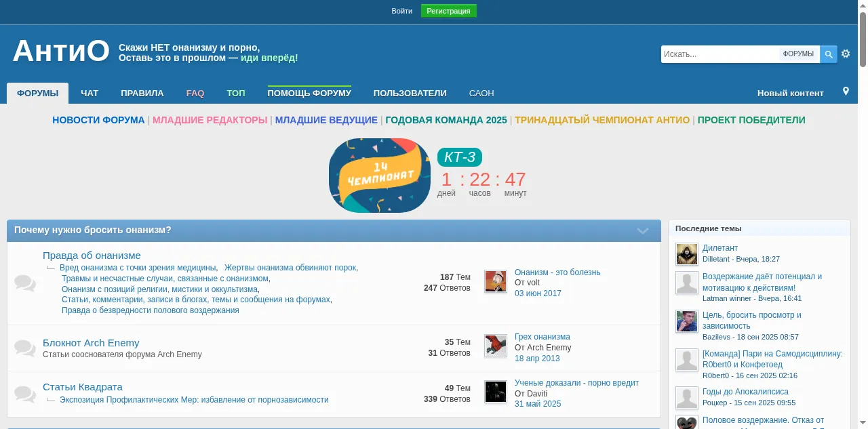
Task: Open the ПОЛЬЗОВАТЕЛИ tab
Action: pos(410,94)
